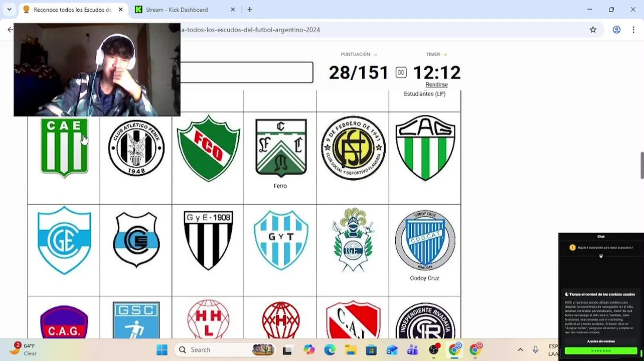Go back with the browser arrow
This screenshot has width=644, height=361.
pyautogui.click(x=10, y=30)
